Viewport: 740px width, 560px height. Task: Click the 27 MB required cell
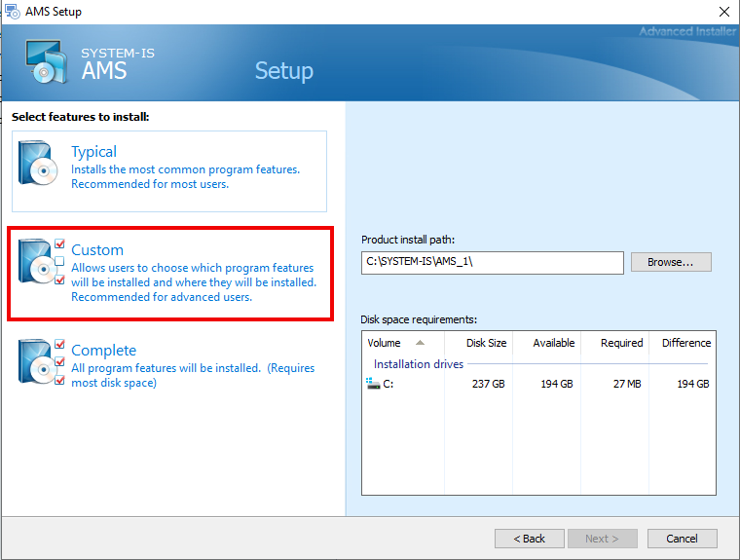pyautogui.click(x=627, y=384)
